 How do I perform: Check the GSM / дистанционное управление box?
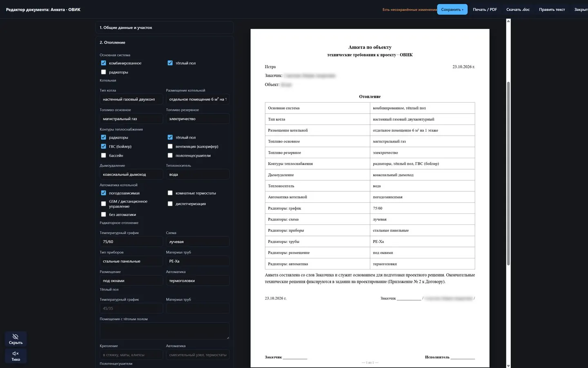103,204
